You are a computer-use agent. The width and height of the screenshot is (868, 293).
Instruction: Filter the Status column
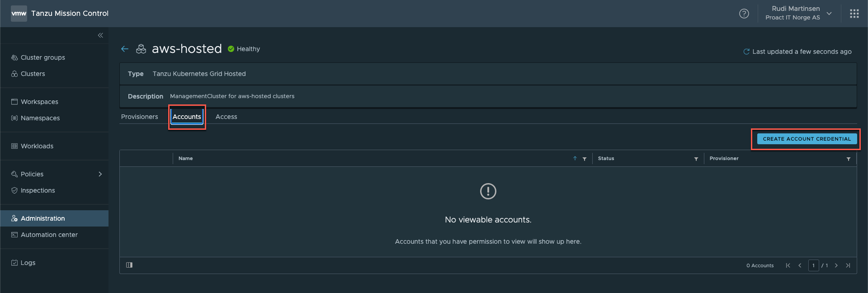pos(696,159)
